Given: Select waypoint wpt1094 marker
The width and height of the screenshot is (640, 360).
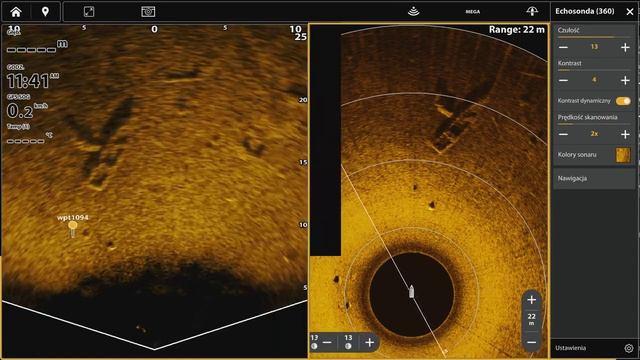Looking at the screenshot, I should pyautogui.click(x=73, y=228).
